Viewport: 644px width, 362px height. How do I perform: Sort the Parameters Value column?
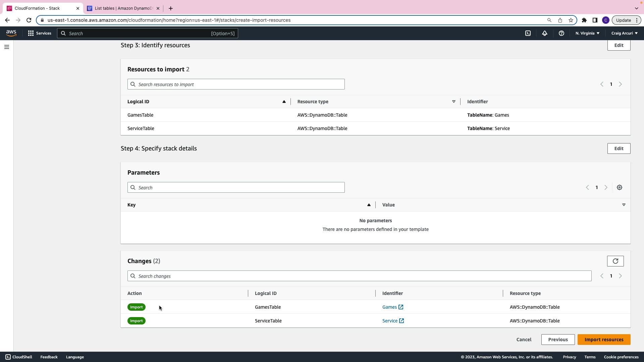(x=624, y=205)
